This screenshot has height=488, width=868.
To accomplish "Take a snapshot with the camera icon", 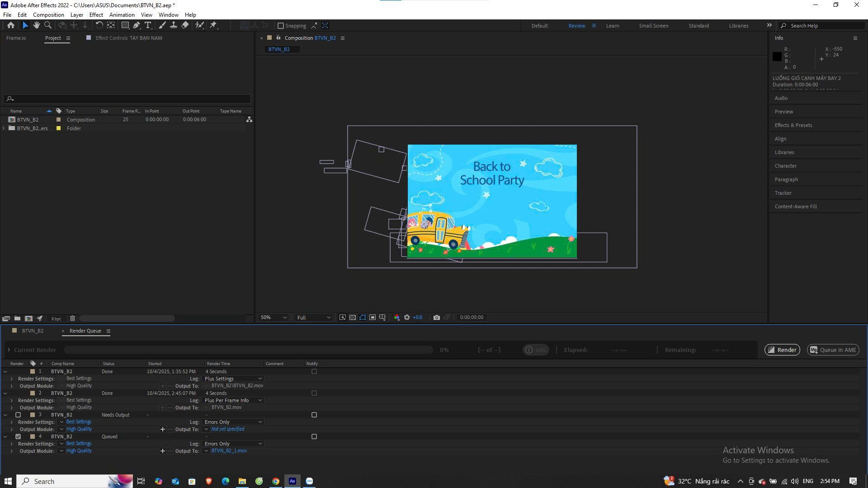I will 436,318.
